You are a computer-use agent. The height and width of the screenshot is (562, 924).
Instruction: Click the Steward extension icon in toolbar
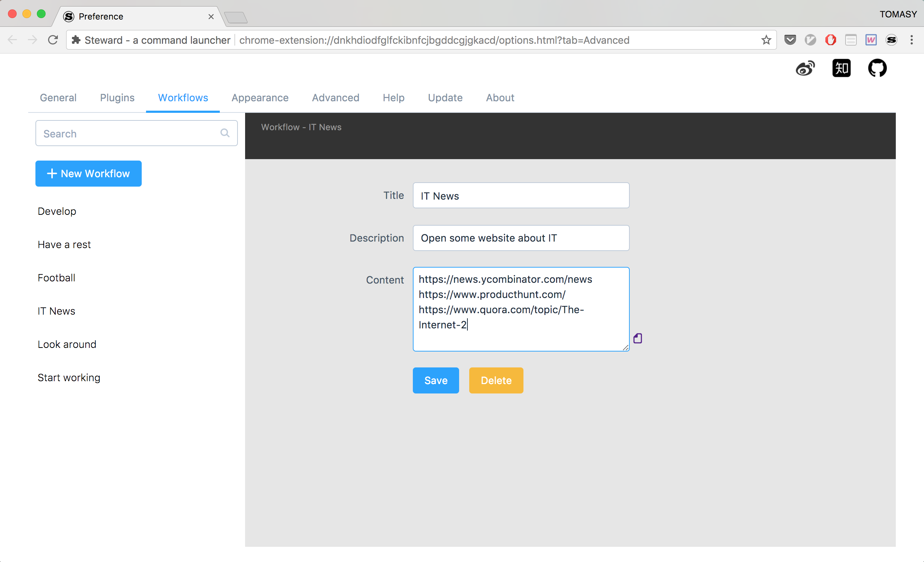point(891,40)
